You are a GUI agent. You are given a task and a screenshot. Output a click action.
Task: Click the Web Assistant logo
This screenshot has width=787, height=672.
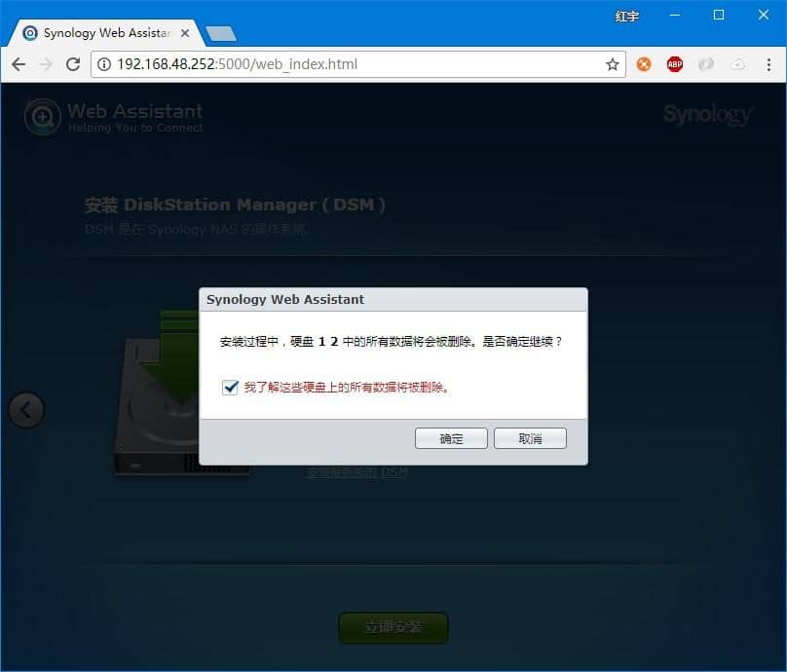pyautogui.click(x=114, y=117)
